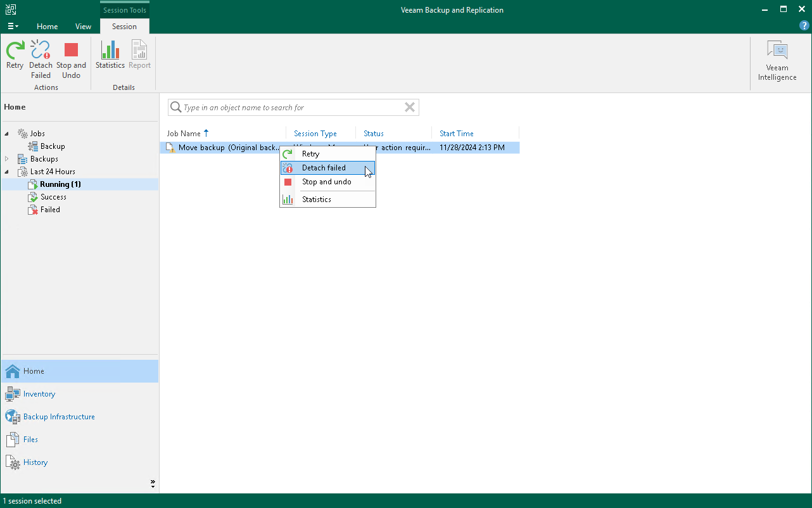Click the Veeam app icon in title bar
812x508 pixels.
11,10
